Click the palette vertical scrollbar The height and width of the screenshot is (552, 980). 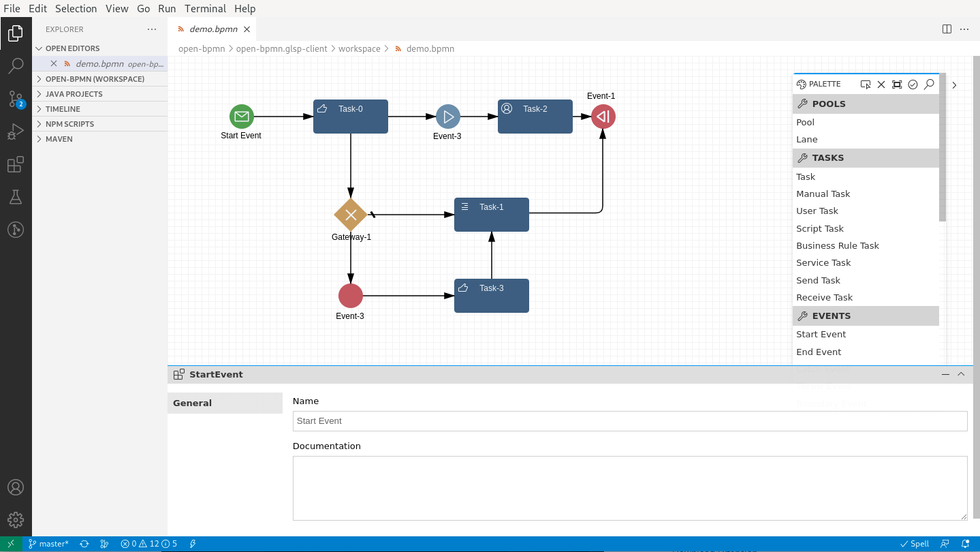(943, 147)
